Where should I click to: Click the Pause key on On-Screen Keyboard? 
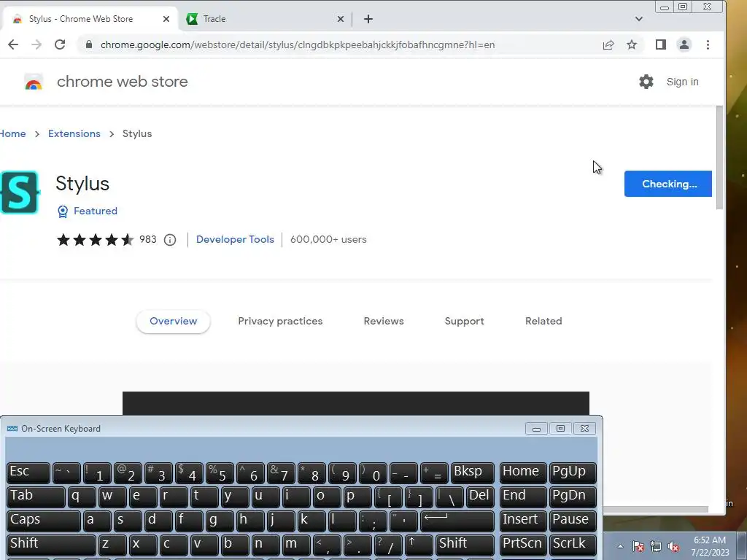(572, 521)
